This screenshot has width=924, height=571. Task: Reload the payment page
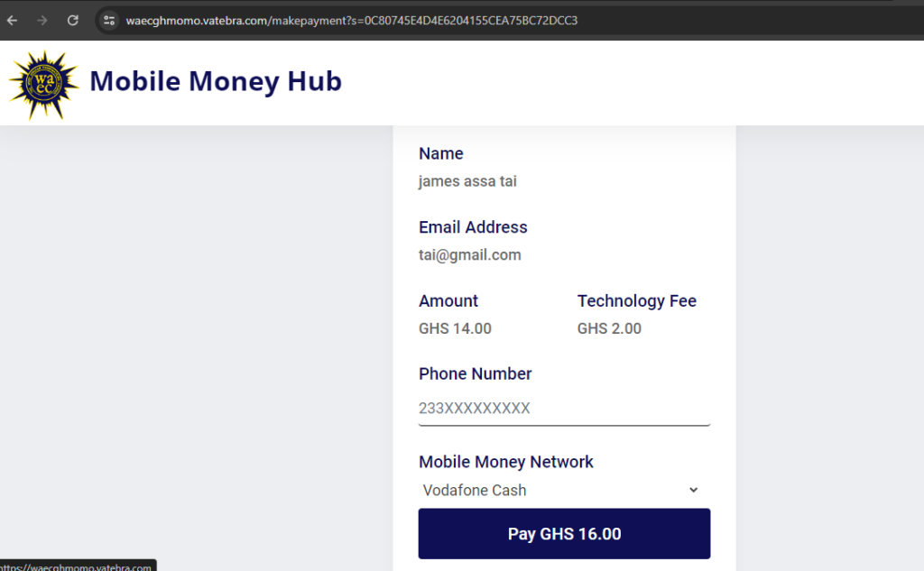tap(72, 21)
